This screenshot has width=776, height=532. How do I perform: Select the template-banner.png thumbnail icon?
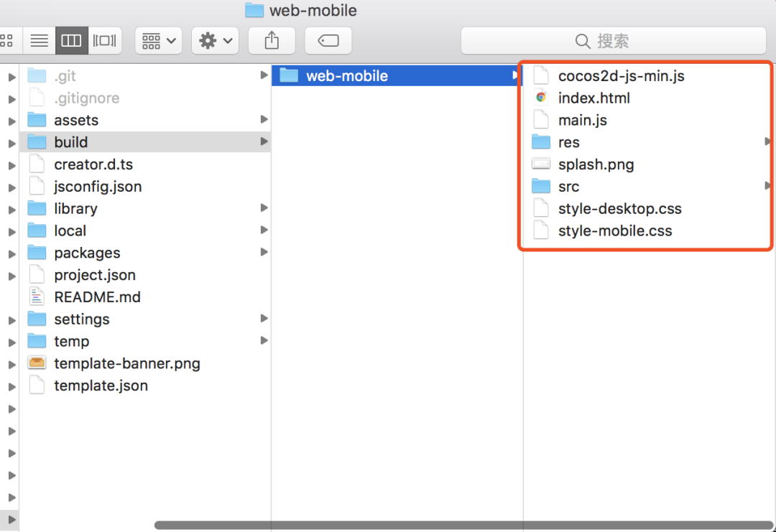(37, 363)
